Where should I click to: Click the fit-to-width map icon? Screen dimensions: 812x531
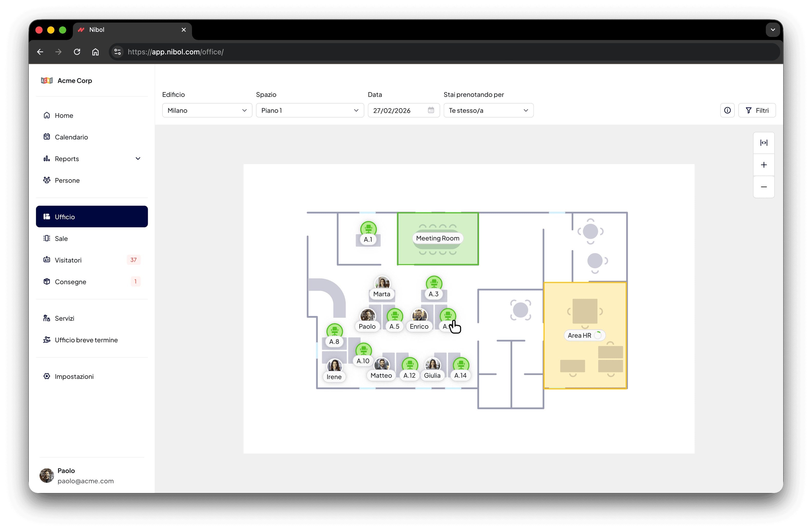click(x=763, y=143)
